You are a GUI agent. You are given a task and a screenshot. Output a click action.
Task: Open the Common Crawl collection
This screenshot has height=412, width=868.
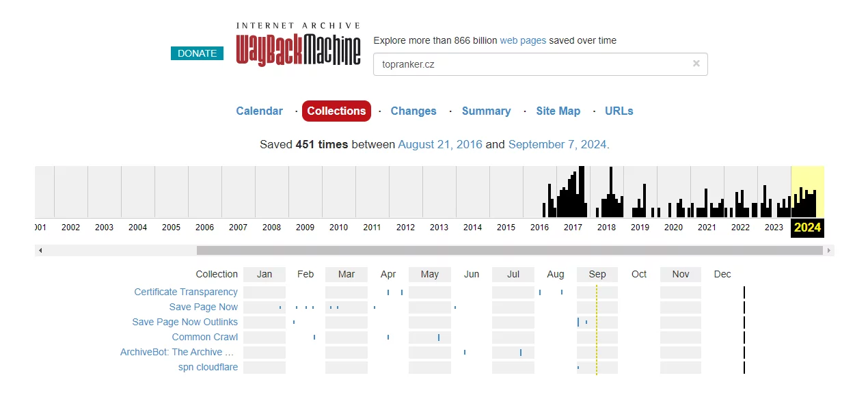pyautogui.click(x=205, y=337)
